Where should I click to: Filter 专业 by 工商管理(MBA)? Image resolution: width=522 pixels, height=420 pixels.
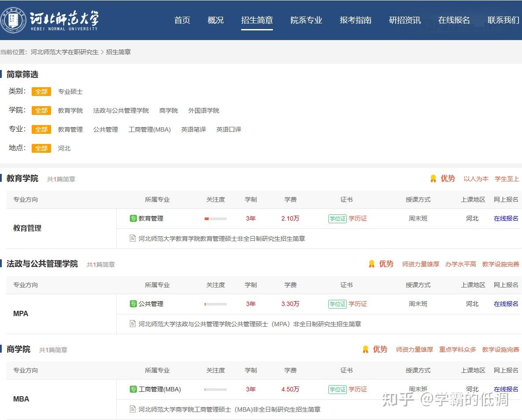[150, 129]
